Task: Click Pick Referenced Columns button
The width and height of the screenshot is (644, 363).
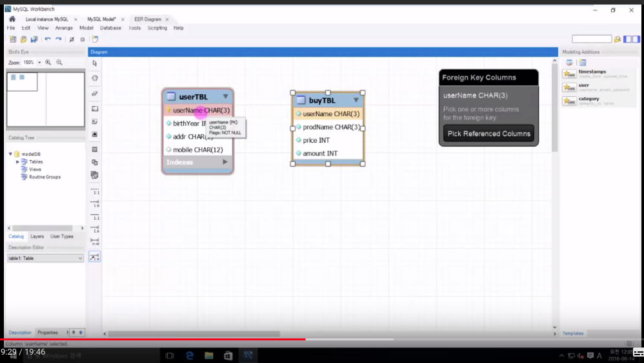Action: (488, 134)
